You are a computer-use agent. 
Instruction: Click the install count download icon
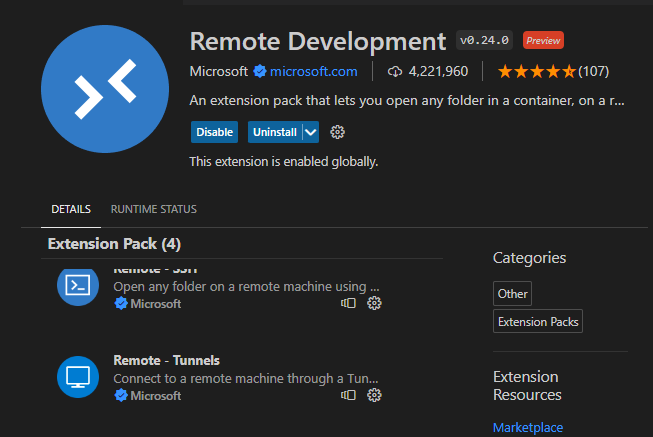pyautogui.click(x=394, y=71)
